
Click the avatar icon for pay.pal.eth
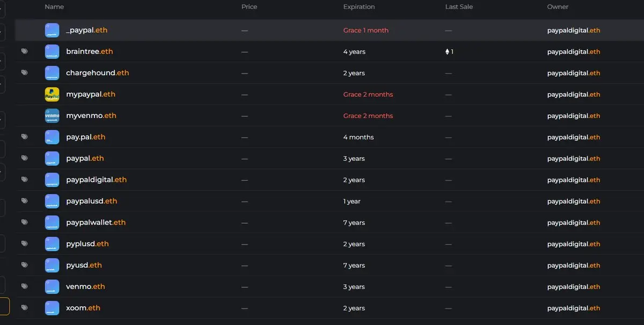coord(52,137)
